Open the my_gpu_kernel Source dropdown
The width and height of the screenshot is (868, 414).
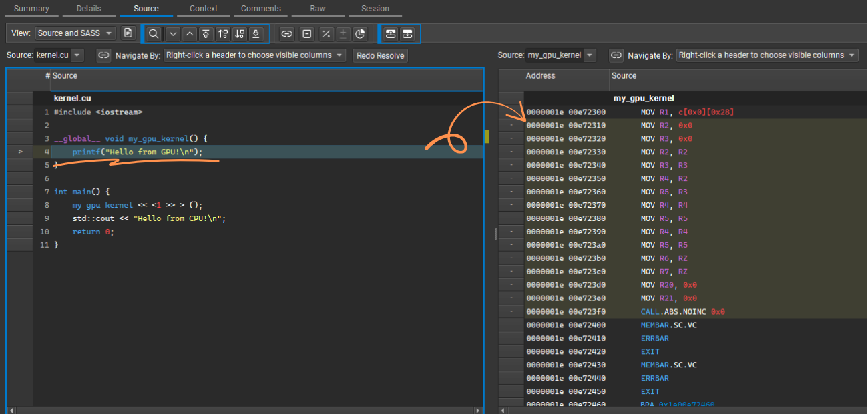561,55
